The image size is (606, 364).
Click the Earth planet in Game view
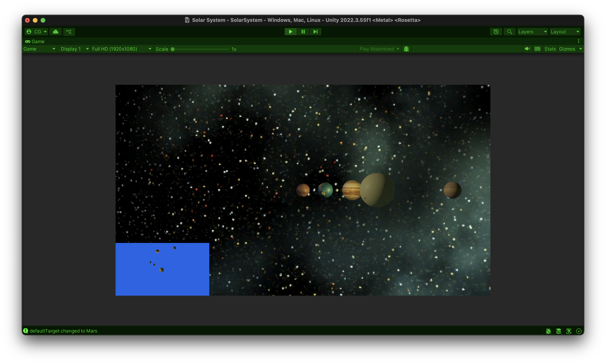(x=325, y=190)
